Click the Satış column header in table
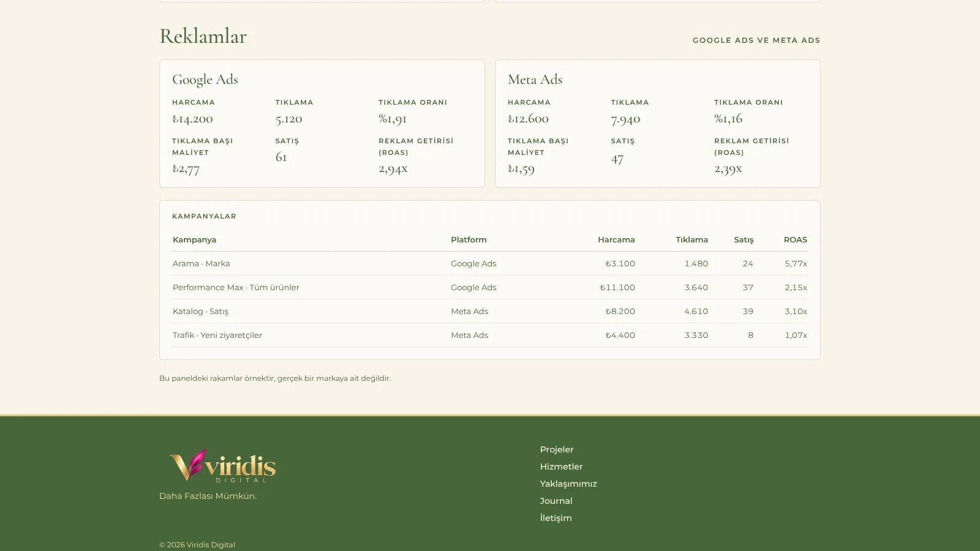This screenshot has height=551, width=980. (744, 240)
